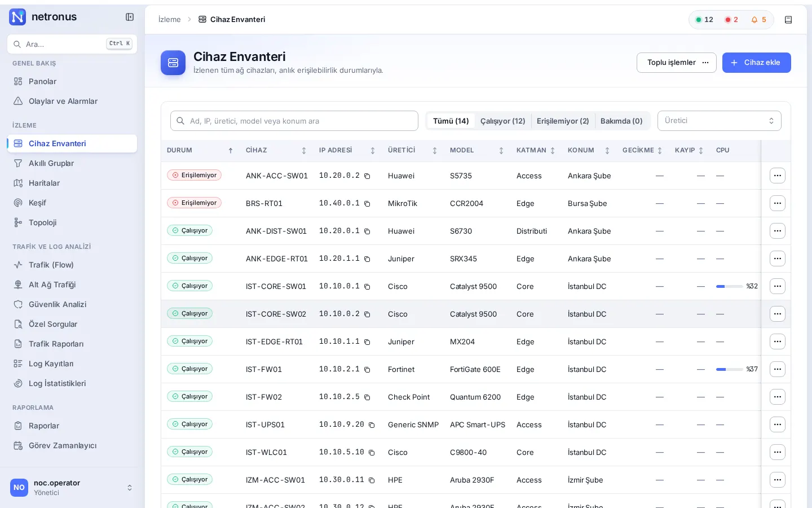Open row actions for IST-WLC01
812x508 pixels.
click(x=778, y=452)
